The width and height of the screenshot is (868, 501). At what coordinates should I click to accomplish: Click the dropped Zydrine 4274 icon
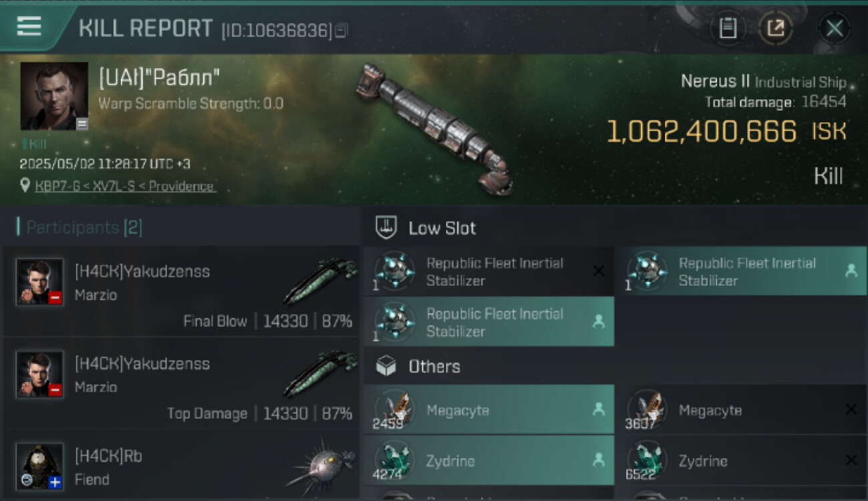point(395,461)
